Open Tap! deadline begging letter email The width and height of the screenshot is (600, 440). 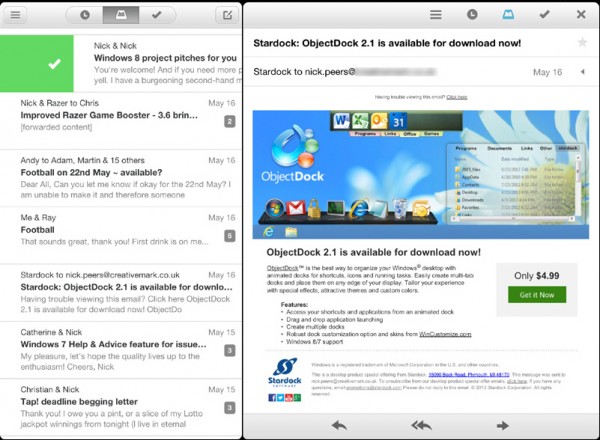(121, 407)
